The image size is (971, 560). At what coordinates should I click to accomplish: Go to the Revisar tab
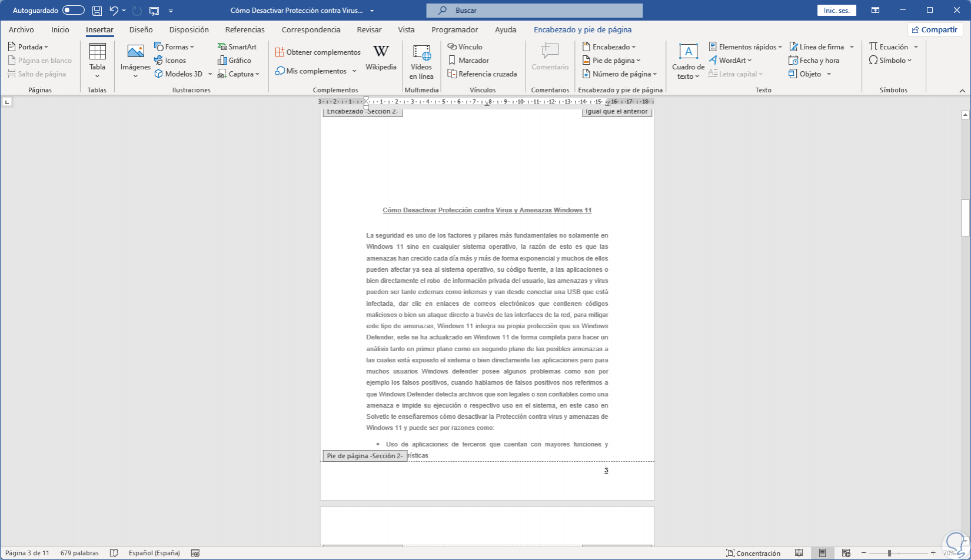[369, 29]
